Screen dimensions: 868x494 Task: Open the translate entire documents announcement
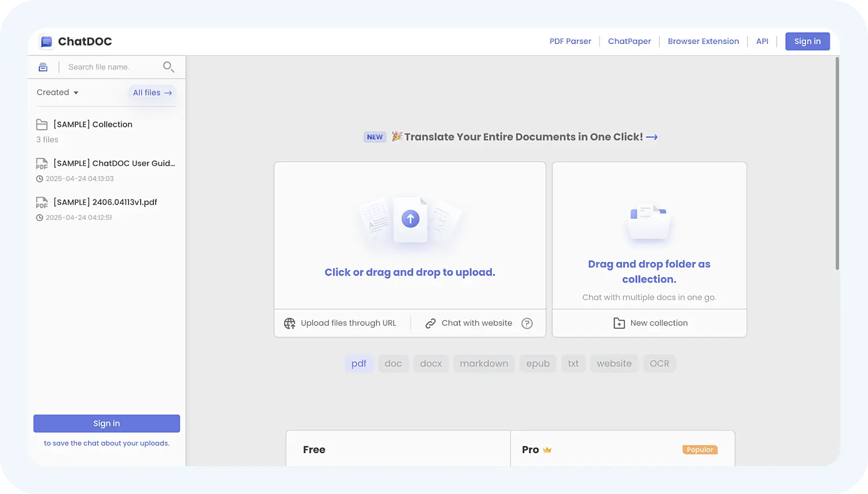pos(524,137)
